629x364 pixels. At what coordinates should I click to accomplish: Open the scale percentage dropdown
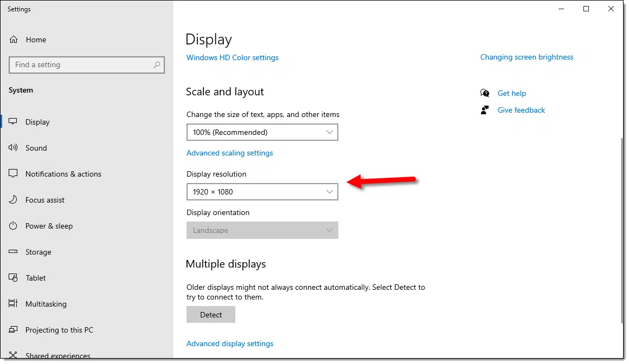pos(262,132)
